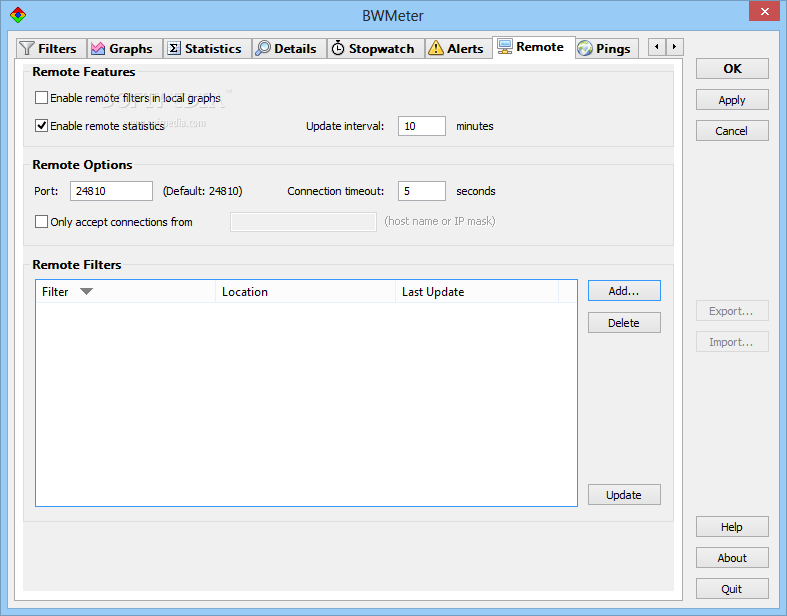Add a new remote filter
787x616 pixels.
coord(624,291)
